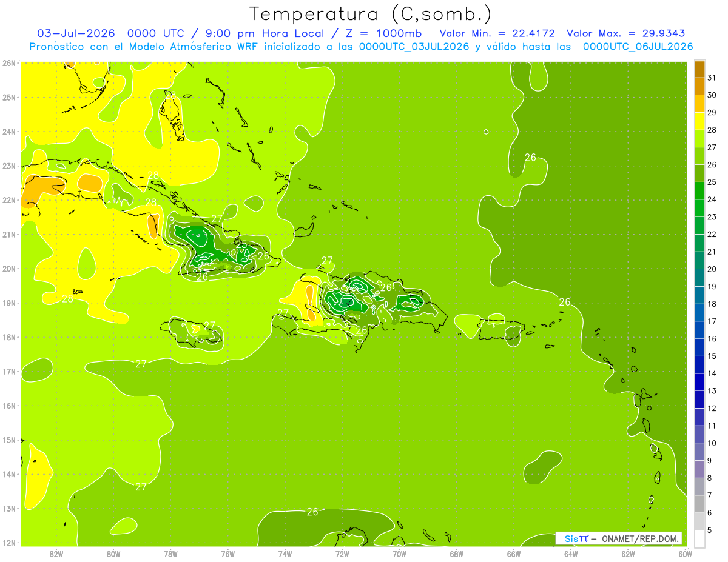The image size is (728, 562).
Task: Click the '74W' longitude axis label
Action: [285, 554]
